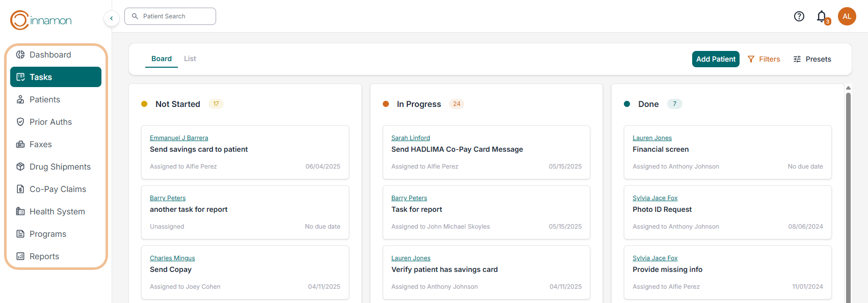
Task: Open Sarah Linford patient link
Action: [410, 138]
